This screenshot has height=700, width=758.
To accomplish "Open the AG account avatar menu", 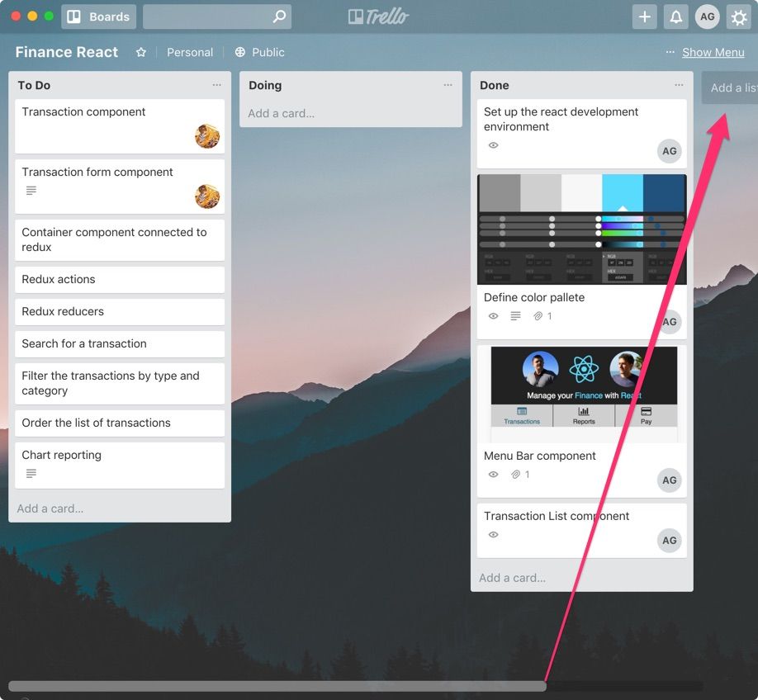I will [708, 17].
